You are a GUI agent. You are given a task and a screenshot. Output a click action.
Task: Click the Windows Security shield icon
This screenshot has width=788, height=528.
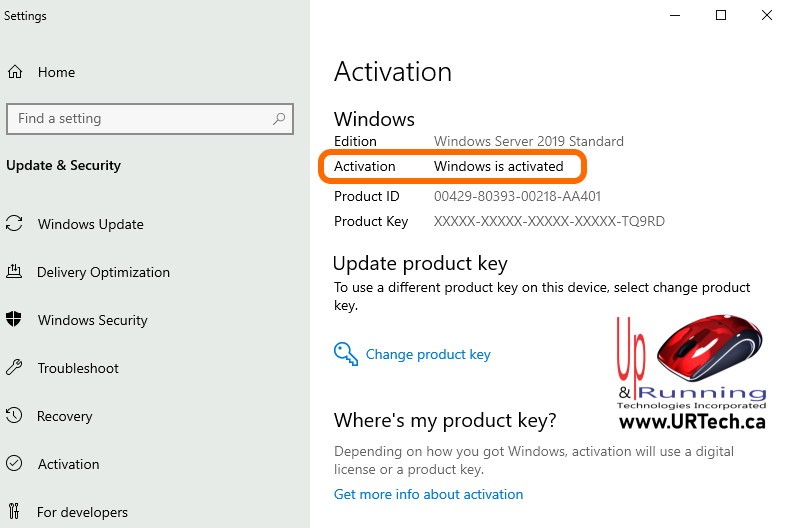click(x=15, y=320)
